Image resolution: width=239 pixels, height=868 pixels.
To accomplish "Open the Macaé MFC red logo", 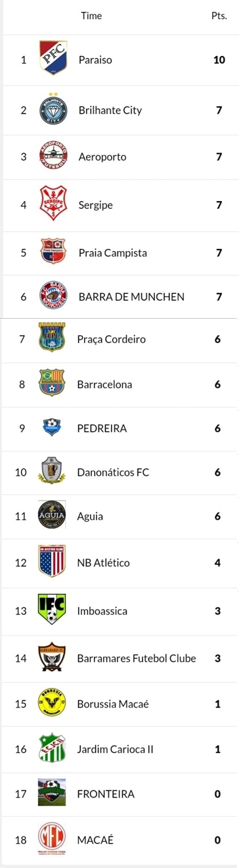I will click(52, 840).
